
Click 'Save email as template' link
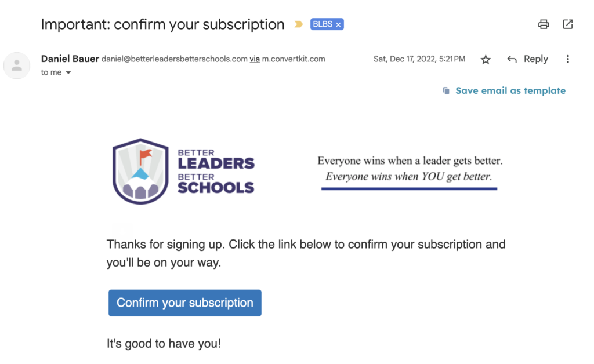pyautogui.click(x=510, y=91)
